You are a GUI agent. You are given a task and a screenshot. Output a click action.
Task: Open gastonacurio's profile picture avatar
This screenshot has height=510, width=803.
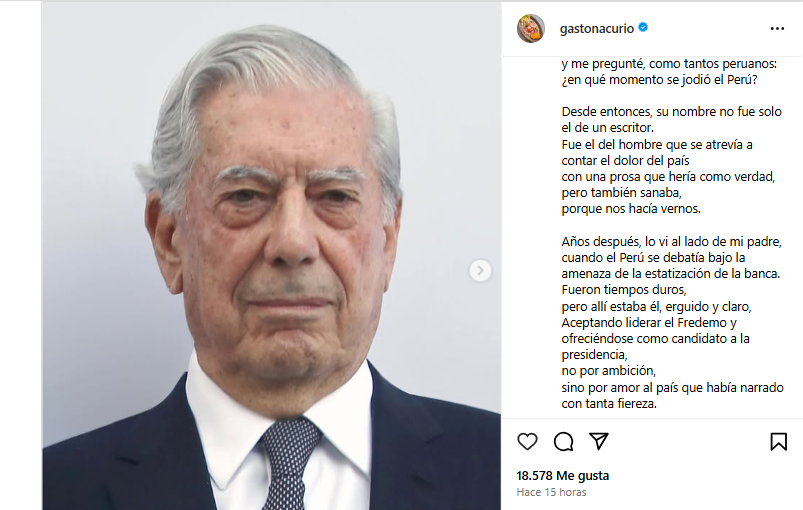(531, 28)
